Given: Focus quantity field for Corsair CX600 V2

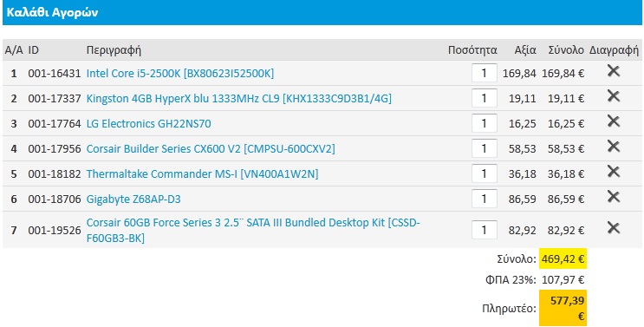Looking at the screenshot, I should point(485,148).
